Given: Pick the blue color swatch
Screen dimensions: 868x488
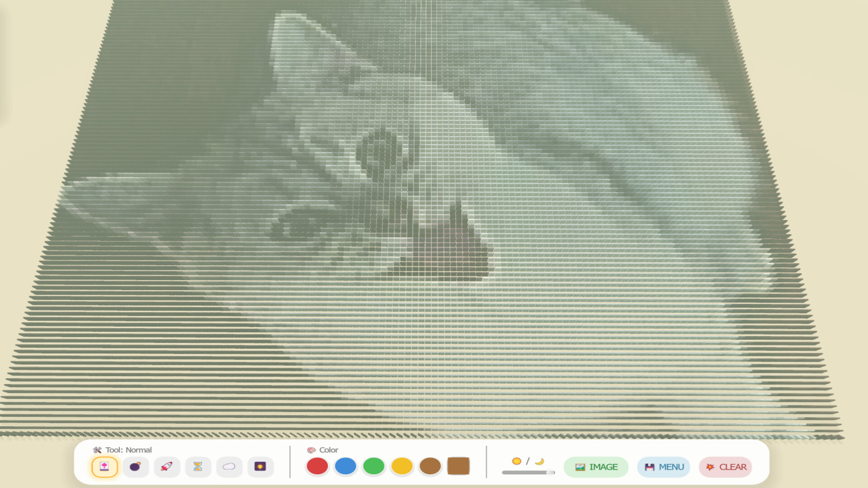Looking at the screenshot, I should 345,466.
